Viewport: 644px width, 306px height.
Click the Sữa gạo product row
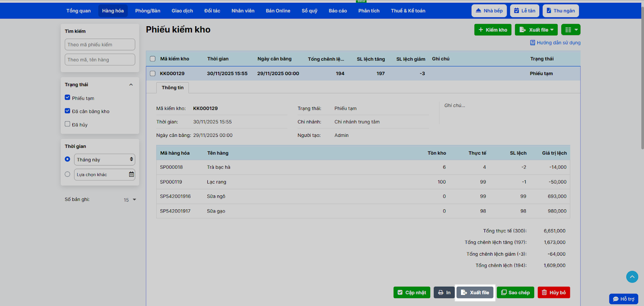pyautogui.click(x=363, y=211)
